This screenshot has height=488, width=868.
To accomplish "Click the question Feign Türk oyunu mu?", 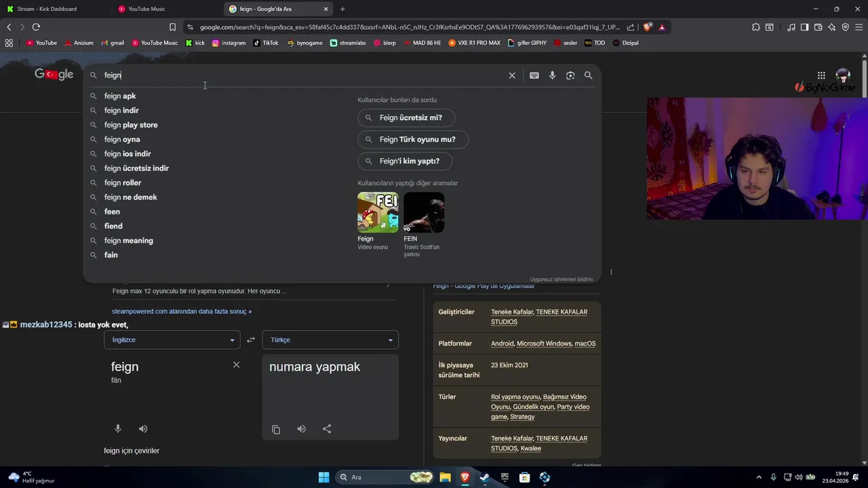I will (413, 140).
